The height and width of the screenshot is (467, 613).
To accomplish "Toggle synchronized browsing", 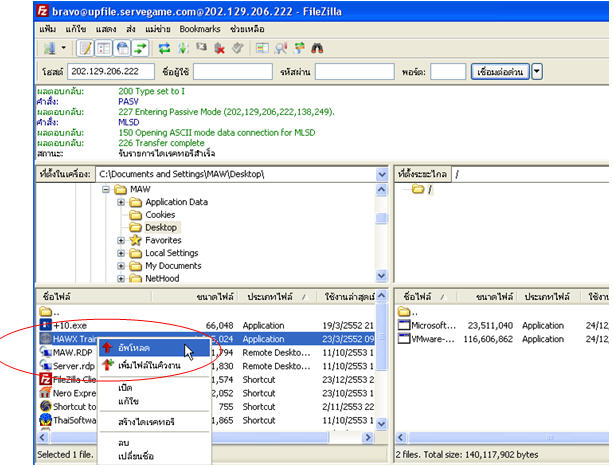I will click(x=299, y=48).
